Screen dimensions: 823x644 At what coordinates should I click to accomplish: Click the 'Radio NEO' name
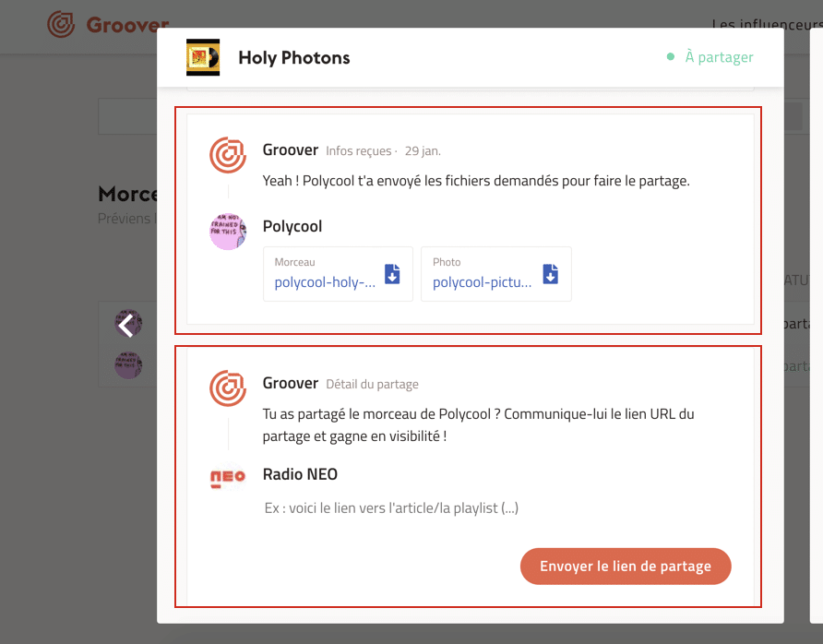[300, 474]
